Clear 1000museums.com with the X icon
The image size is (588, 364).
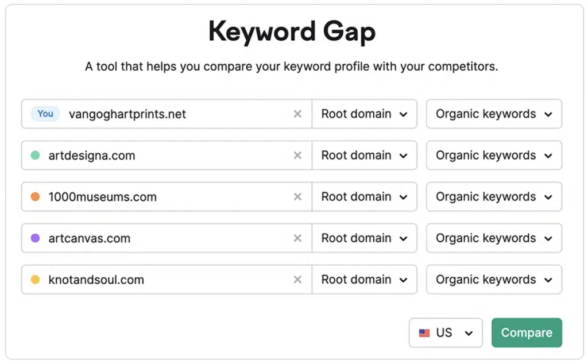[297, 196]
